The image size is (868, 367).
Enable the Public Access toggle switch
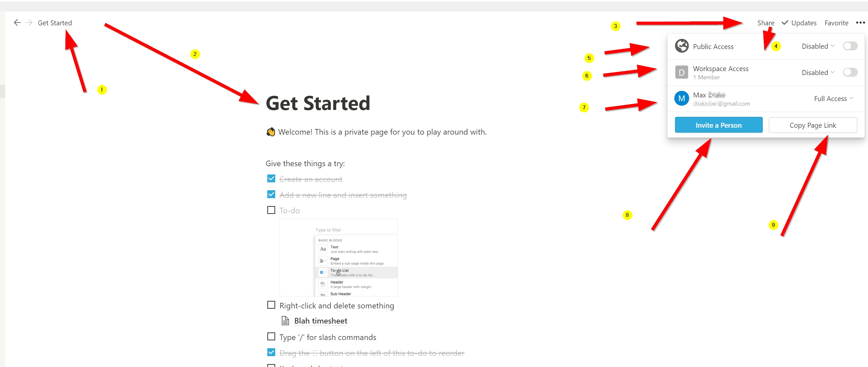[x=850, y=46]
